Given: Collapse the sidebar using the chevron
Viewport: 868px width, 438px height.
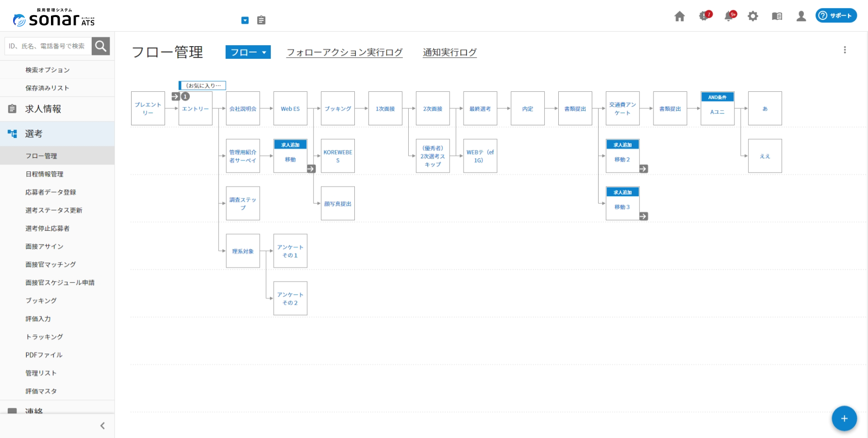Looking at the screenshot, I should (102, 425).
